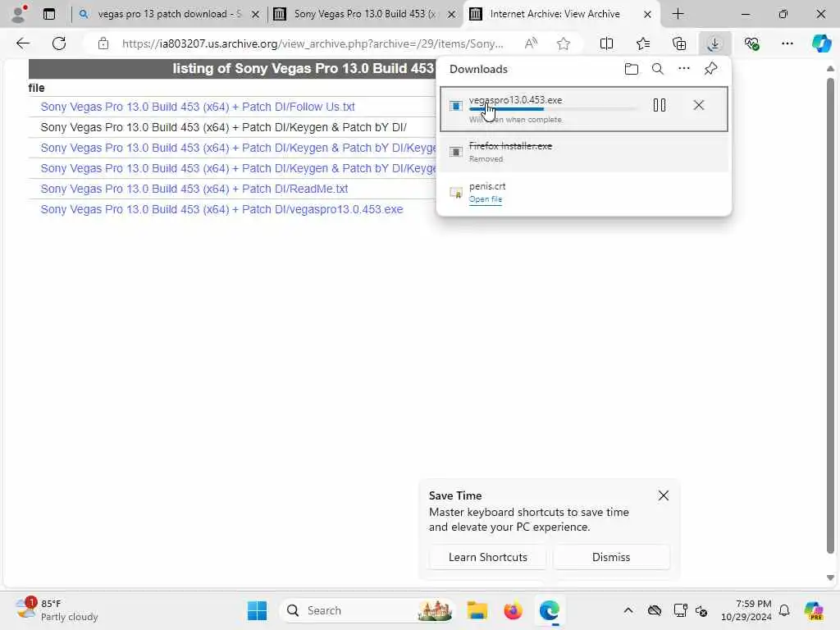Open the Copilot preview taskbar icon
This screenshot has height=630, width=840.
(x=813, y=610)
